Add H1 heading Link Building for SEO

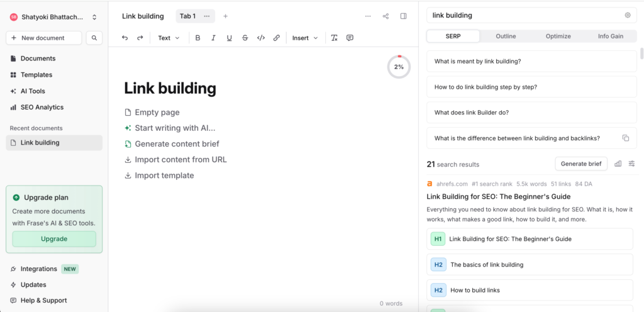tap(530, 239)
